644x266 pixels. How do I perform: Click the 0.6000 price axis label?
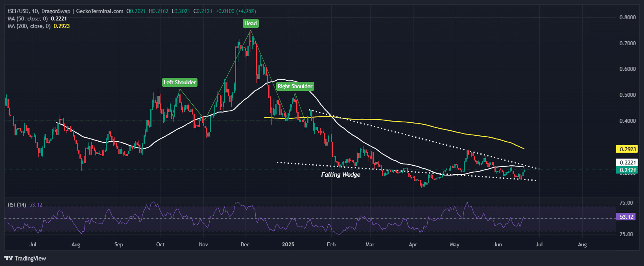coord(627,69)
